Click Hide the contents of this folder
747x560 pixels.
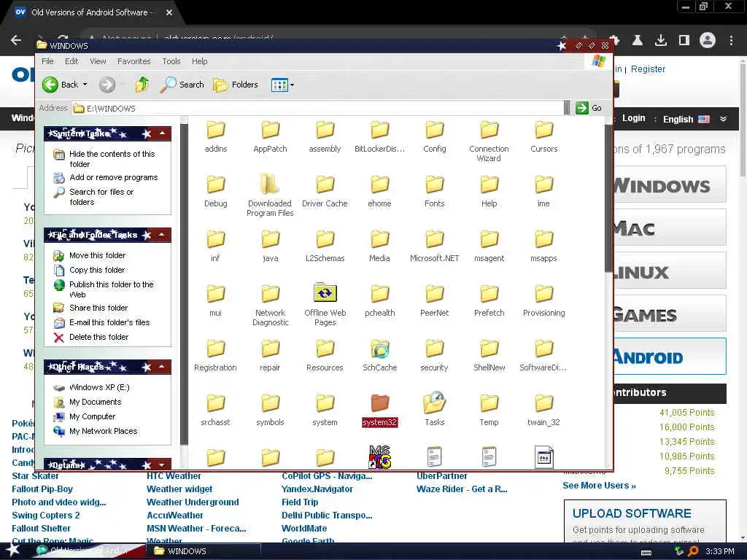[112, 158]
